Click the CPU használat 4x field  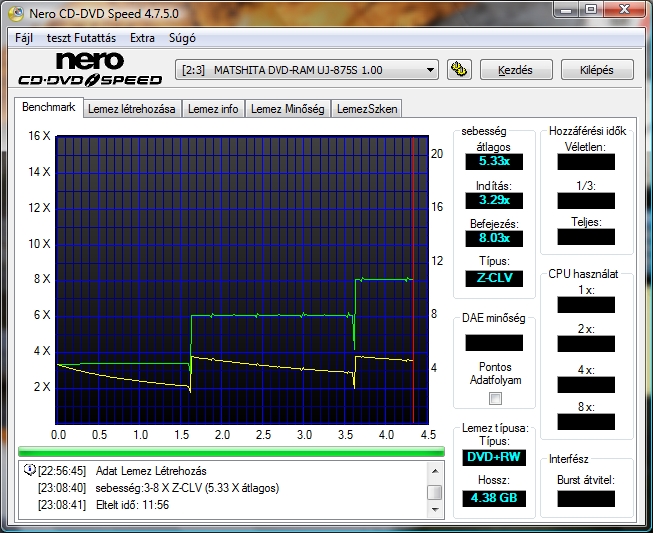click(x=586, y=385)
